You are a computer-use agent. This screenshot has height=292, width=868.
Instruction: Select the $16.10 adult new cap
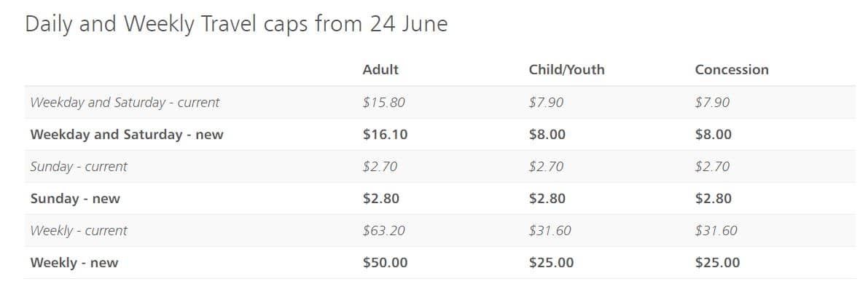coord(386,135)
